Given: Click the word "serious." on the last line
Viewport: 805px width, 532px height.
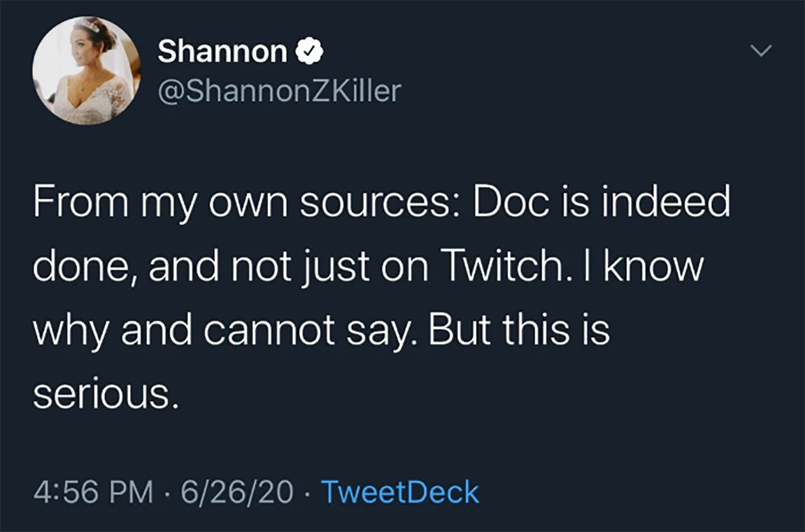Looking at the screenshot, I should click(x=106, y=394).
